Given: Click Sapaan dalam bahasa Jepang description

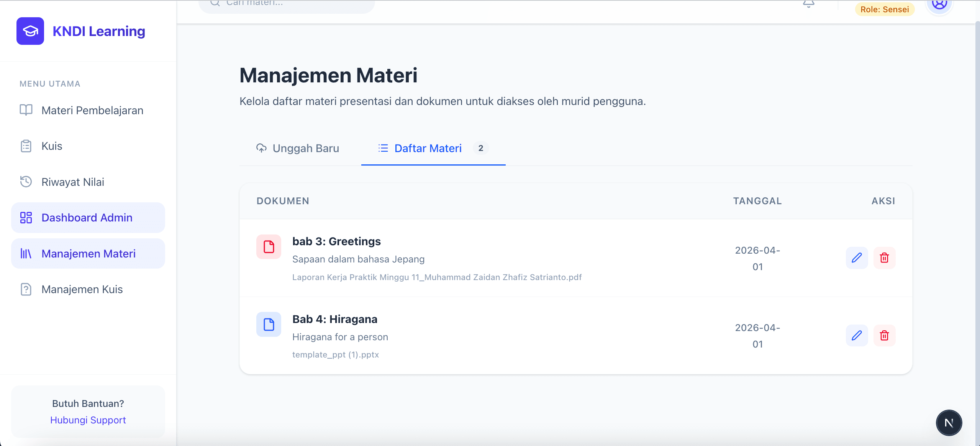Looking at the screenshot, I should tap(358, 259).
